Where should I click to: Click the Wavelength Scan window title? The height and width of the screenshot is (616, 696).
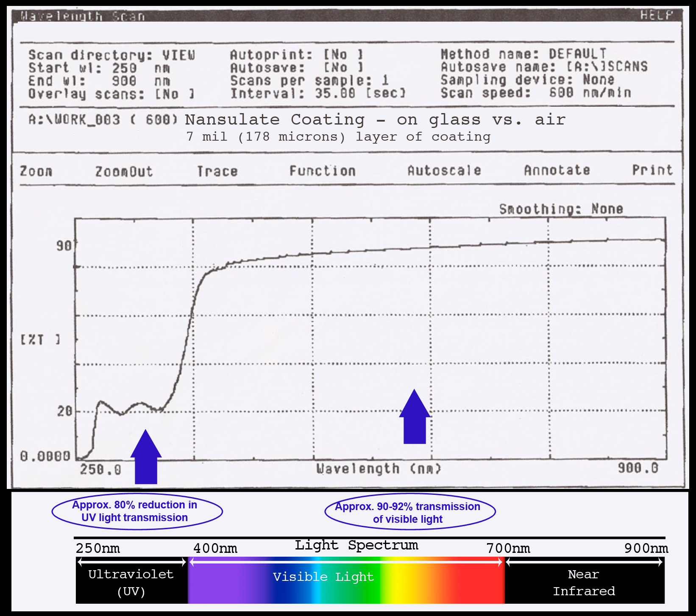click(x=82, y=16)
